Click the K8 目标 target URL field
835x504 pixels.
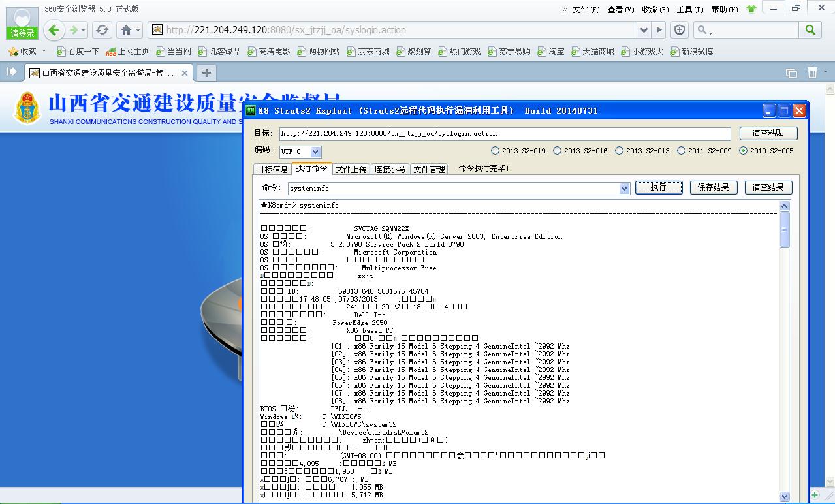(x=505, y=134)
